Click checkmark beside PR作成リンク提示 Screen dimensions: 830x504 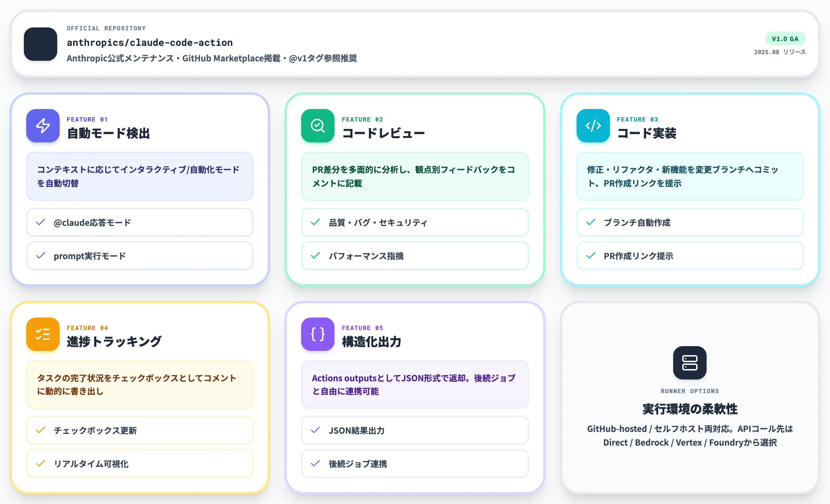point(591,256)
